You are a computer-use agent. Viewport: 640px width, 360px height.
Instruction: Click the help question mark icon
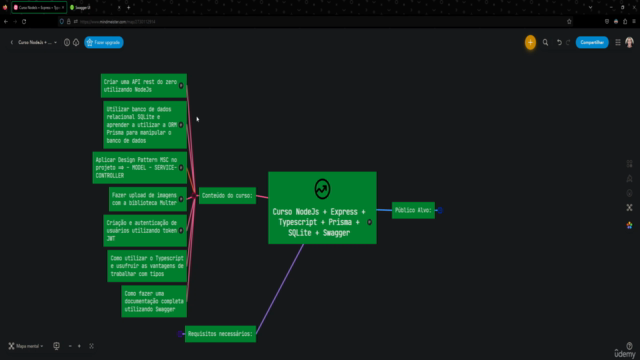pos(629,346)
